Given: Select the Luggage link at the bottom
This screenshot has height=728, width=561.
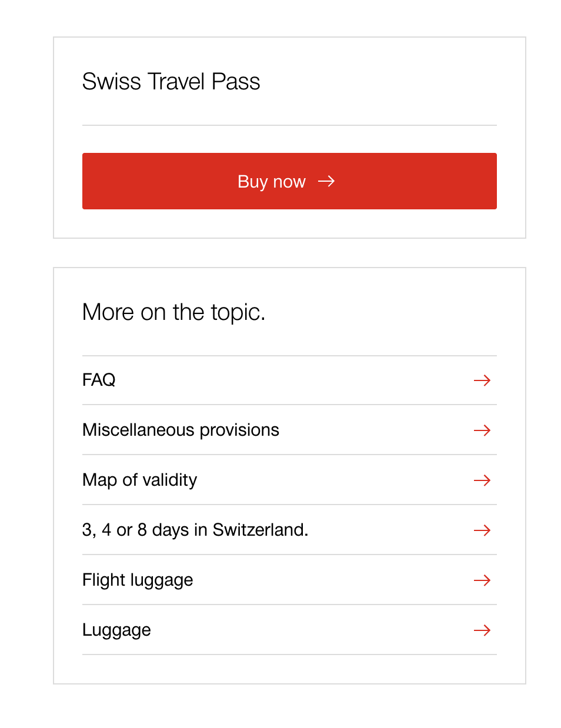Looking at the screenshot, I should point(116,630).
